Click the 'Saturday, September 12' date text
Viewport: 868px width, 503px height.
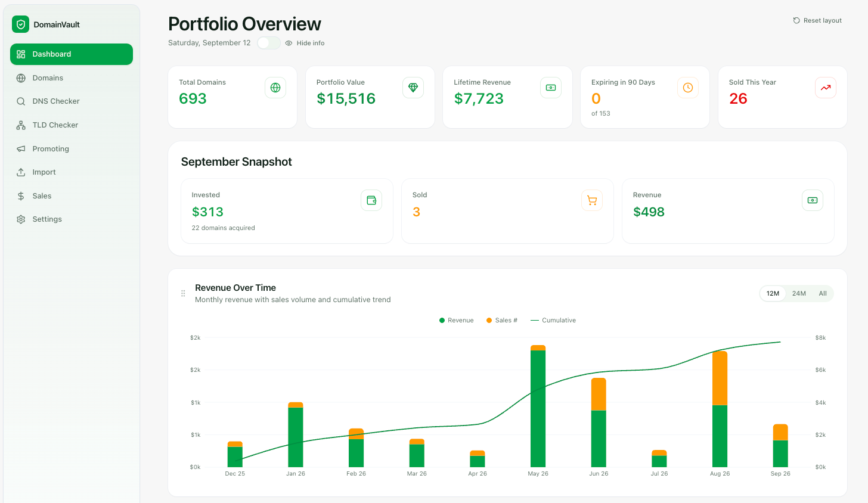[x=209, y=43]
